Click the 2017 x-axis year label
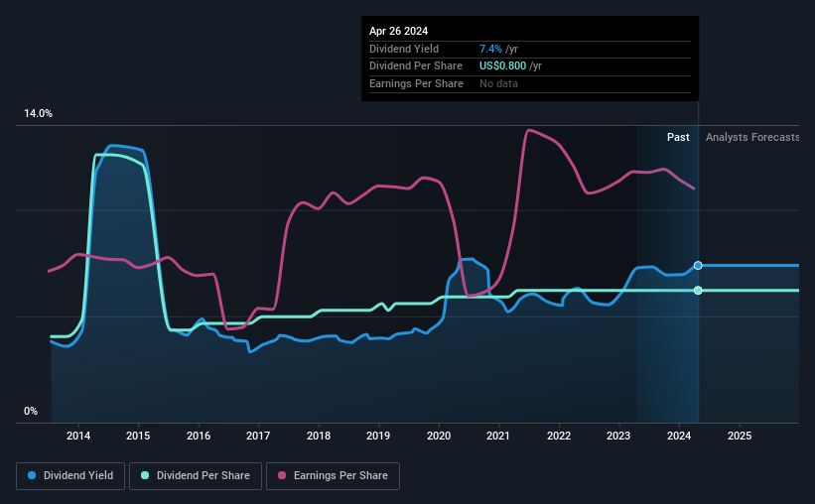The image size is (815, 504). [x=258, y=436]
